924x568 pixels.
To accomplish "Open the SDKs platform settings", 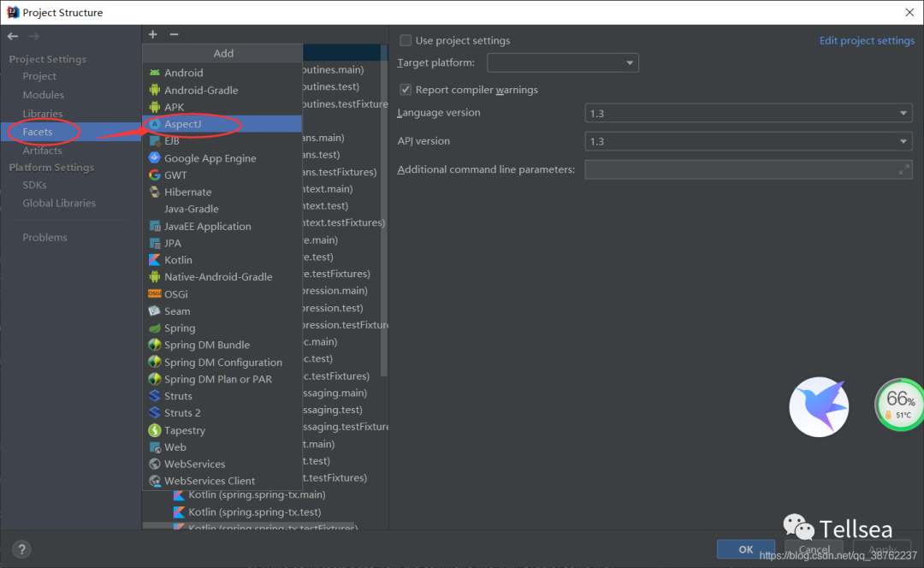I will click(x=34, y=185).
